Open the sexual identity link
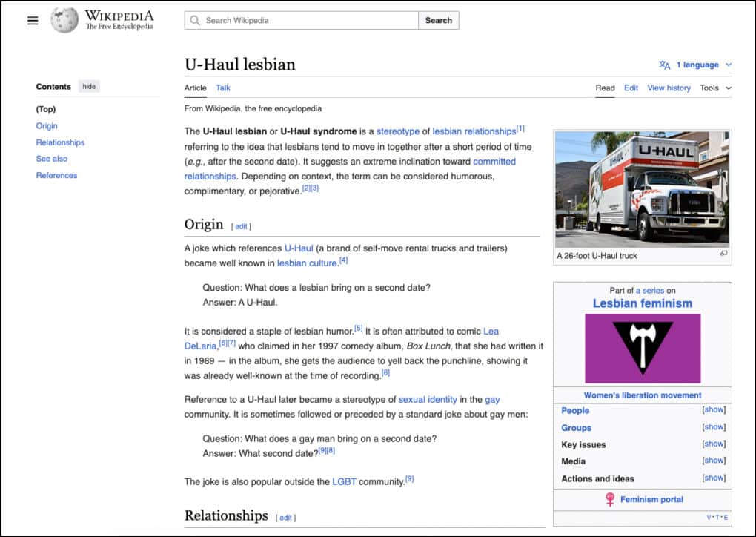 [x=428, y=400]
